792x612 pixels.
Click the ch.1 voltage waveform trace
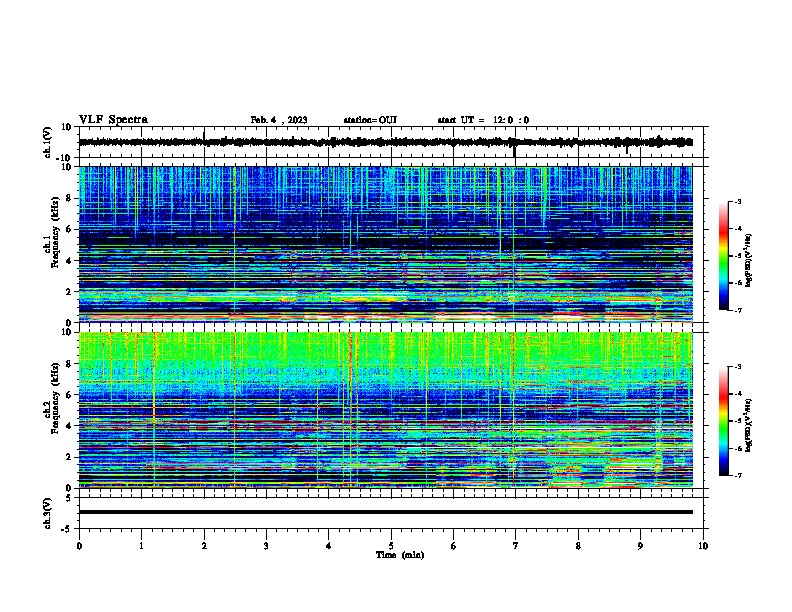click(386, 142)
